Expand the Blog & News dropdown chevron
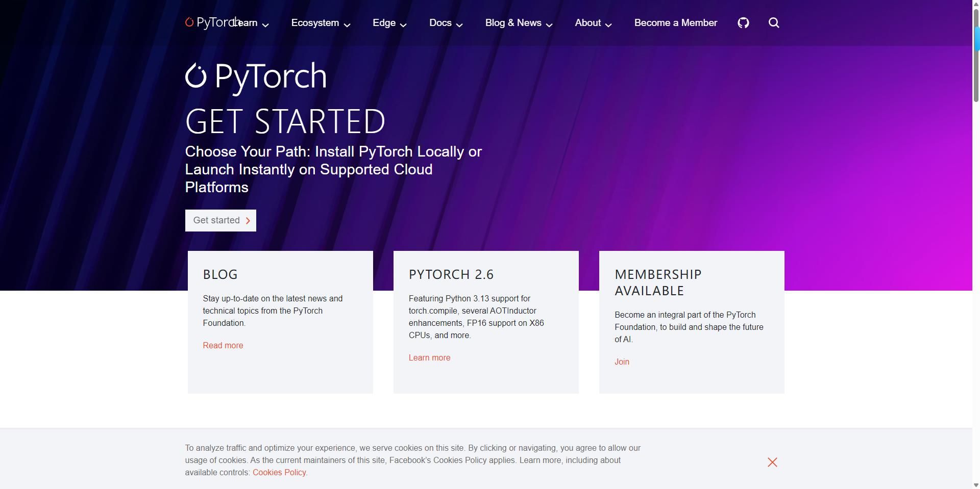Image resolution: width=980 pixels, height=489 pixels. tap(549, 24)
